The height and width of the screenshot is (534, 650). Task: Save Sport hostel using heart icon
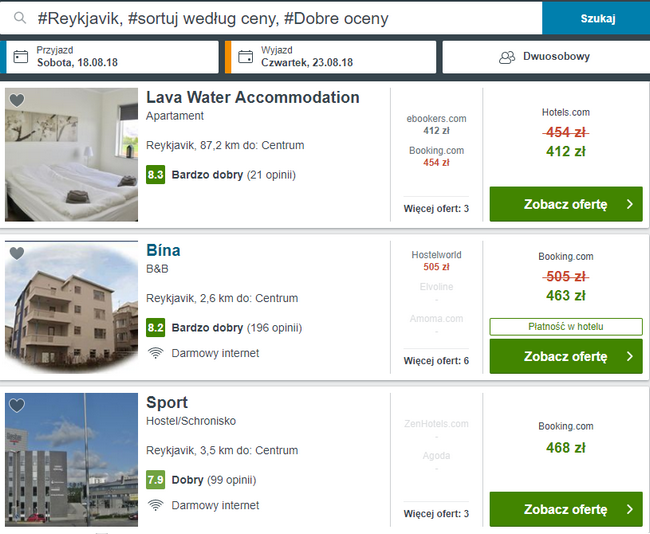(x=17, y=405)
